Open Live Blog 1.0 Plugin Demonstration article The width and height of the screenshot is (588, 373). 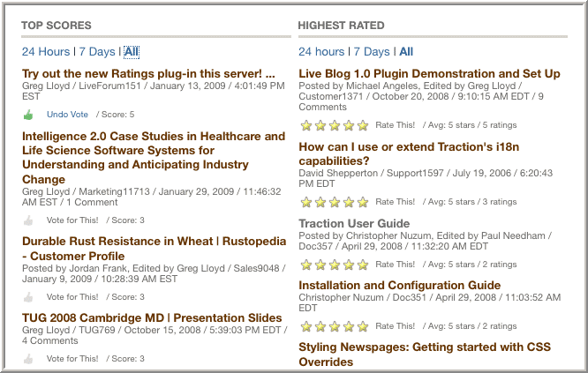[429, 73]
